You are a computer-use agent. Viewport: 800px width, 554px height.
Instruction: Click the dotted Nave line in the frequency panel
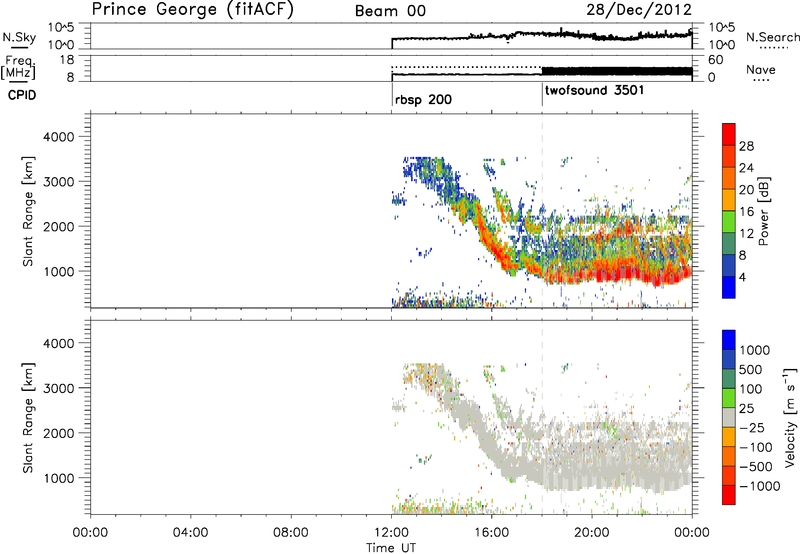pos(466,67)
